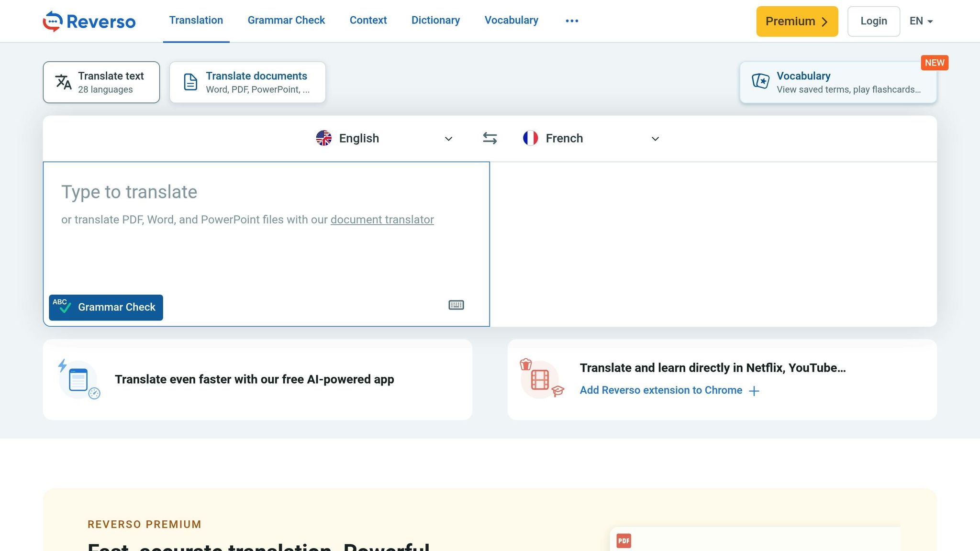Click the Translate and learn in Netflix text

click(713, 368)
